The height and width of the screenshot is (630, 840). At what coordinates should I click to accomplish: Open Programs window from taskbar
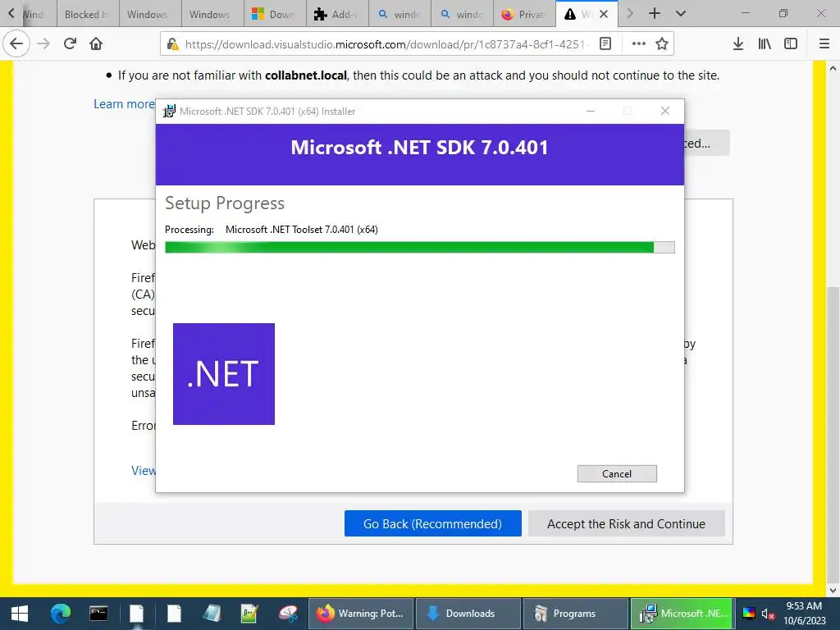tap(575, 614)
